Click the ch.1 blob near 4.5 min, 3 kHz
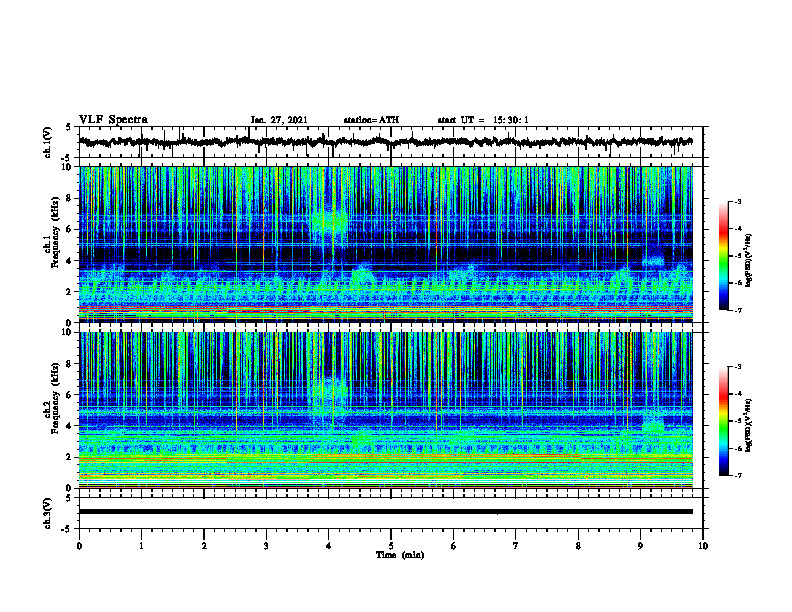 (x=362, y=276)
